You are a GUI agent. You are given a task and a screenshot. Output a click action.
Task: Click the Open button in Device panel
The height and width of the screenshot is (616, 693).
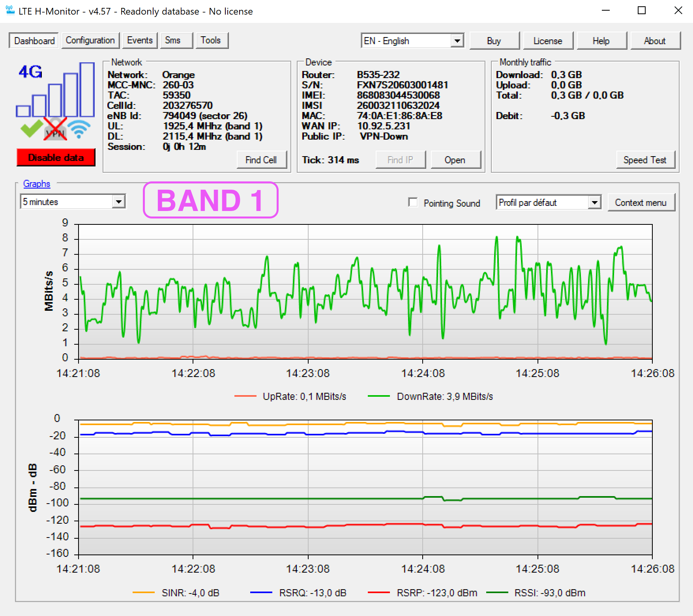point(455,160)
